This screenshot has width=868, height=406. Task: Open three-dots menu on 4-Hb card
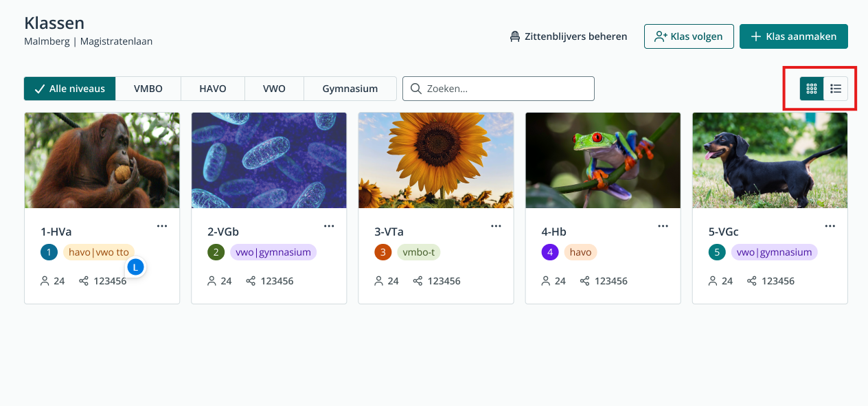pos(663,226)
